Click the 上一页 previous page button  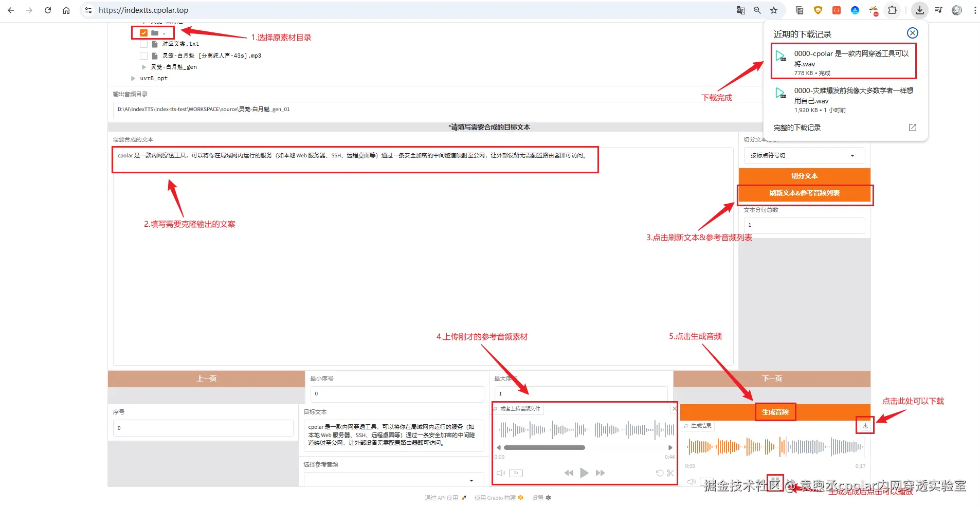206,379
